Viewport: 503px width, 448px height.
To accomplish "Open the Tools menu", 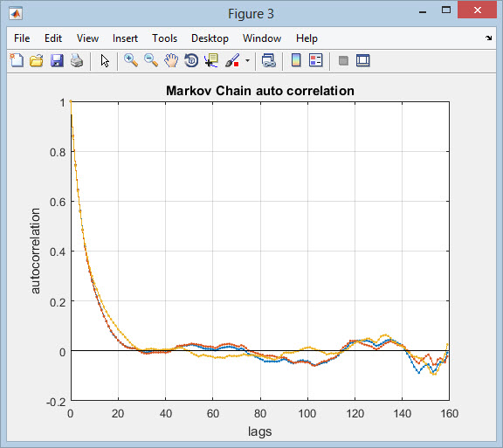I will tap(164, 38).
